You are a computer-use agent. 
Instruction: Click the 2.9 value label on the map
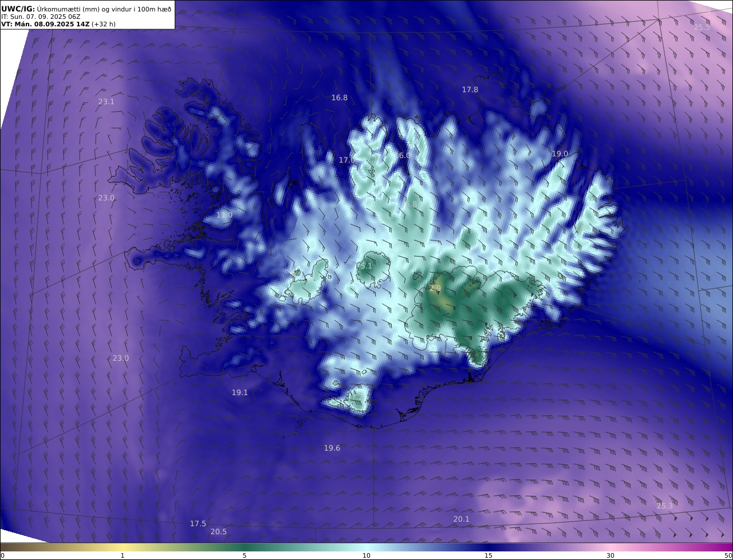tap(435, 289)
